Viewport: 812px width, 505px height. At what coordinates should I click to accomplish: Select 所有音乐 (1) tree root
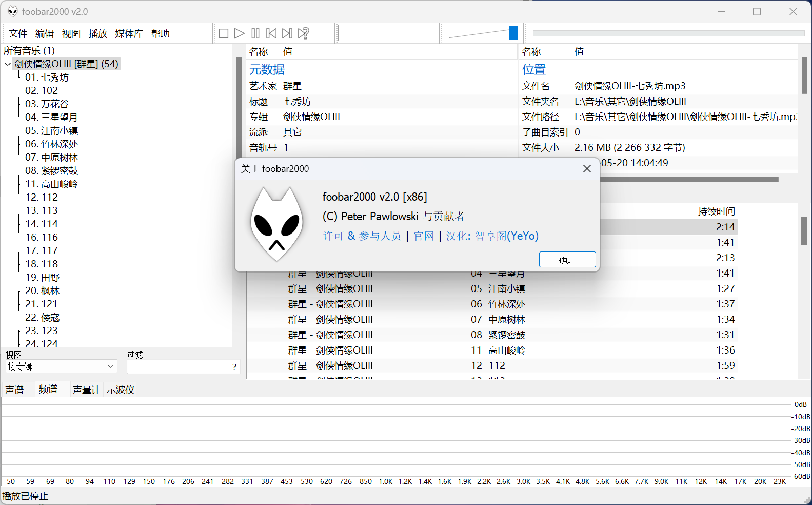(x=29, y=50)
